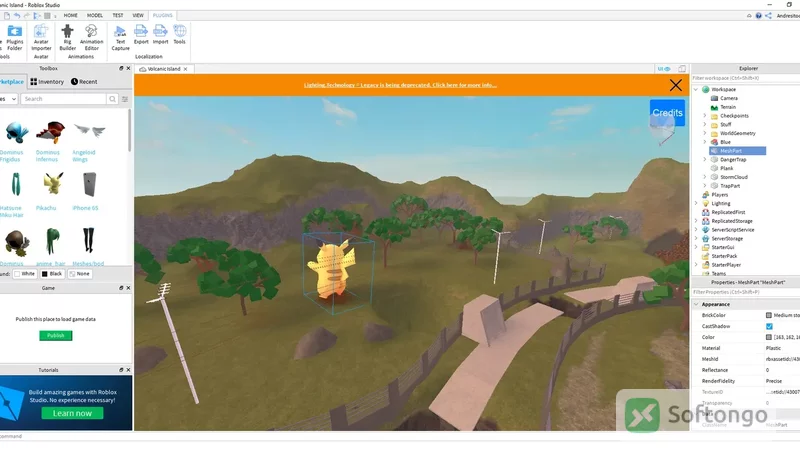Click the share icon in title bar
The image size is (800, 456).
768,16
